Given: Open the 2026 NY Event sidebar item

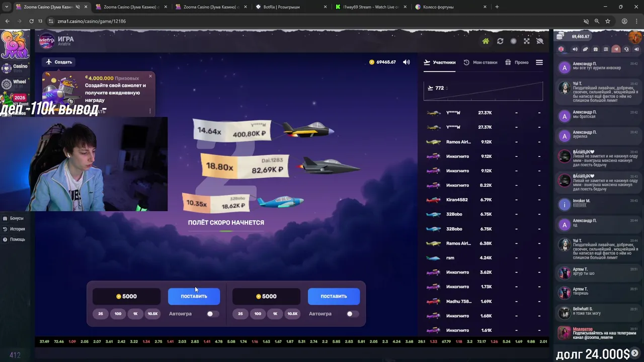Looking at the screenshot, I should point(15,100).
